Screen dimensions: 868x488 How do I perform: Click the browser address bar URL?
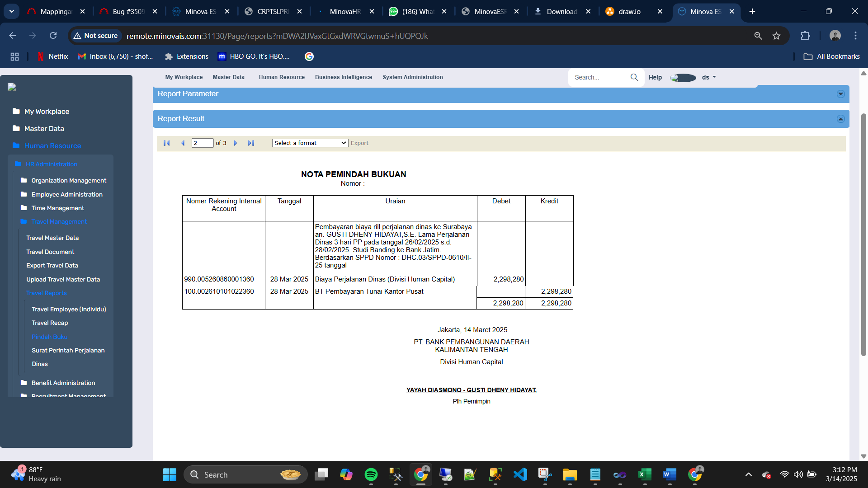coord(277,36)
